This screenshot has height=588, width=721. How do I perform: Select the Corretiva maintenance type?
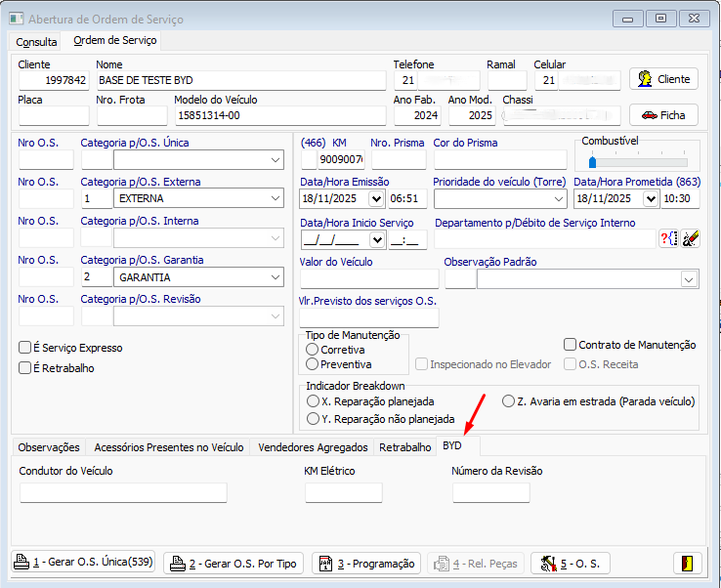pyautogui.click(x=313, y=350)
